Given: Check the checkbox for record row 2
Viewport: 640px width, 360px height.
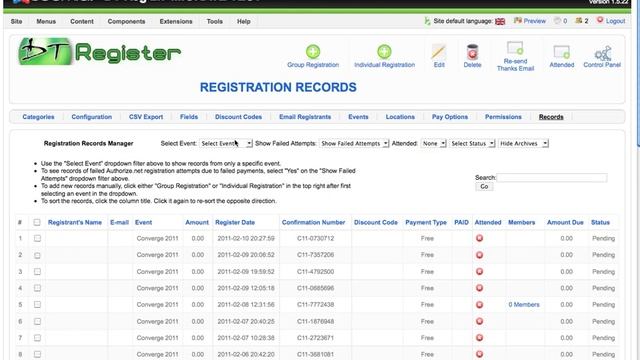Looking at the screenshot, I should (37, 255).
